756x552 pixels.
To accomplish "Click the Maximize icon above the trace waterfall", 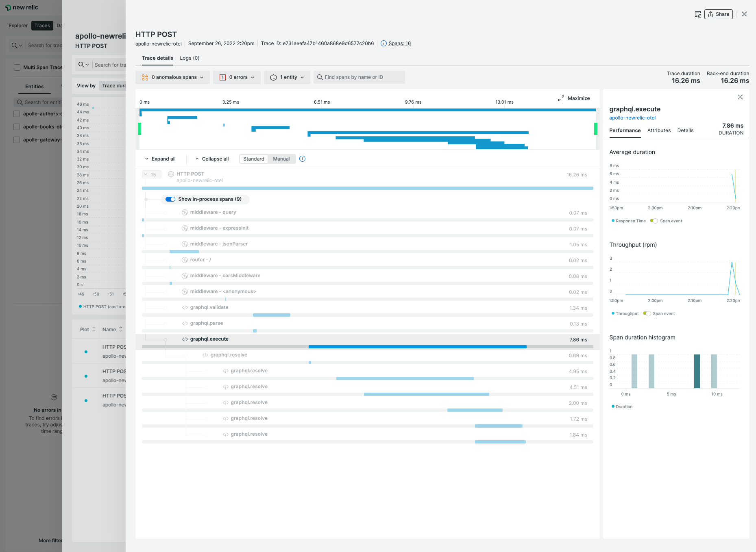I will (x=562, y=98).
